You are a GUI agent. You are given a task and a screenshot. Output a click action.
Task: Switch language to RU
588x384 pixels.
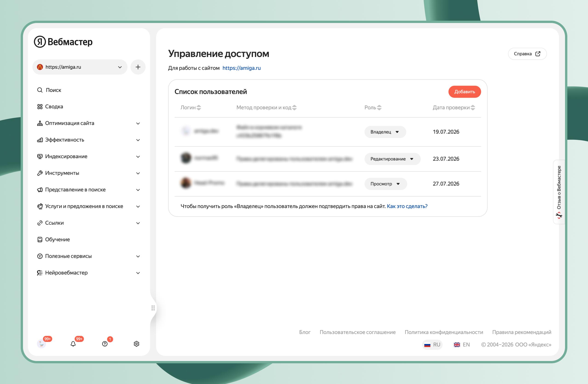tap(432, 345)
